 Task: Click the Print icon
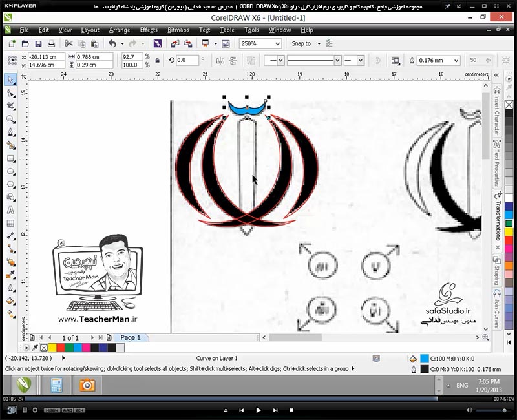click(51, 43)
